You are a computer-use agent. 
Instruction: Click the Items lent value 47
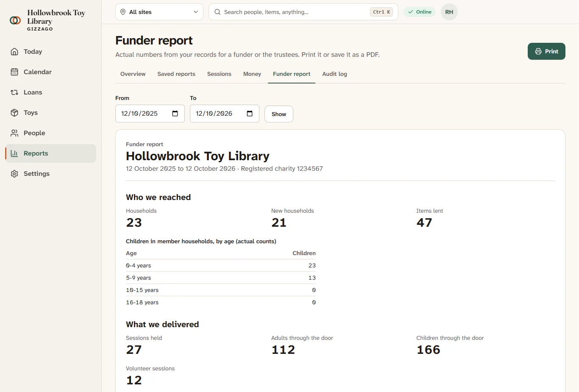[x=424, y=222]
